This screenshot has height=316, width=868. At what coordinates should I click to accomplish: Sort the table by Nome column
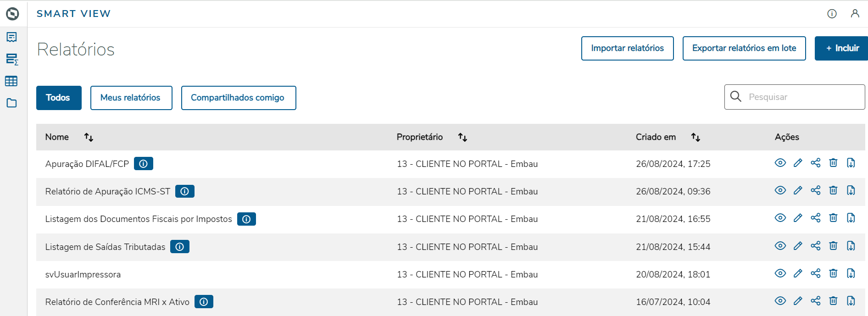(89, 137)
